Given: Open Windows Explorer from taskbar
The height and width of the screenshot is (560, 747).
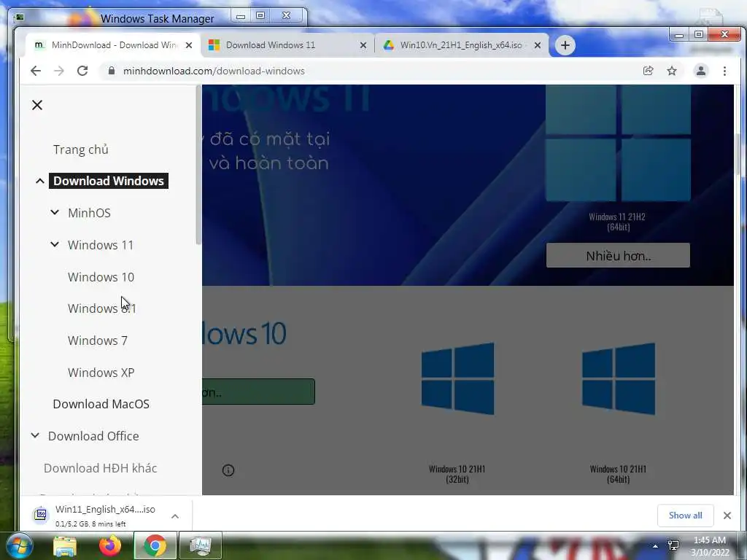Looking at the screenshot, I should [x=65, y=545].
